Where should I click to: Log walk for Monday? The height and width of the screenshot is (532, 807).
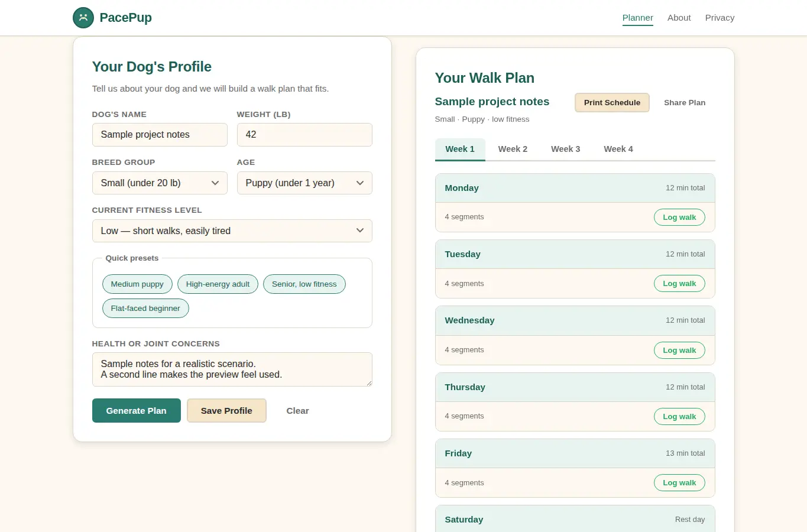click(679, 218)
